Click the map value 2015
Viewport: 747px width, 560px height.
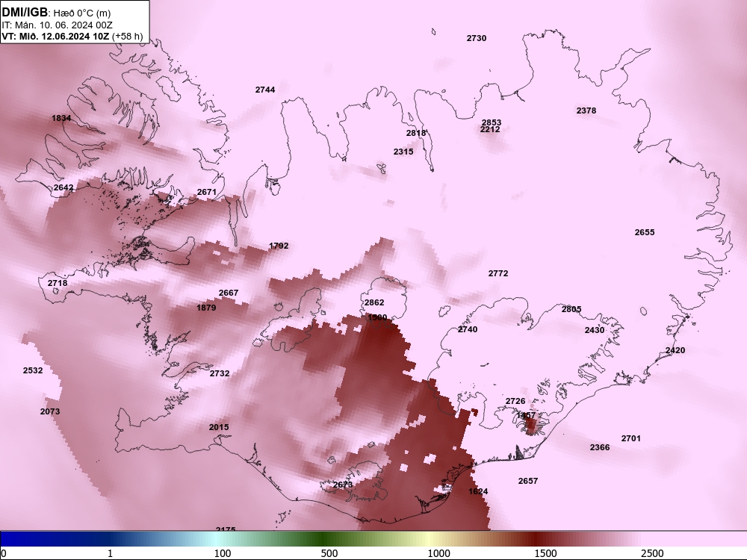[219, 427]
